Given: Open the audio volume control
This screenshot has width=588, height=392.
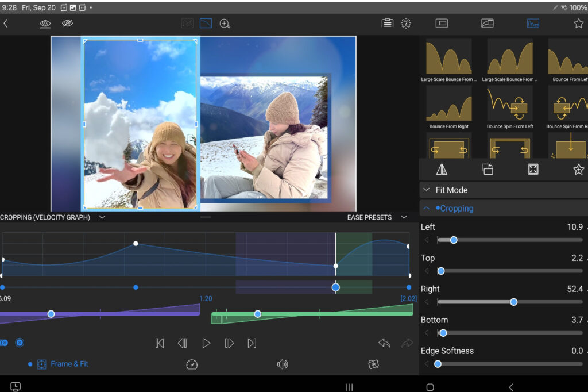Looking at the screenshot, I should [x=283, y=364].
